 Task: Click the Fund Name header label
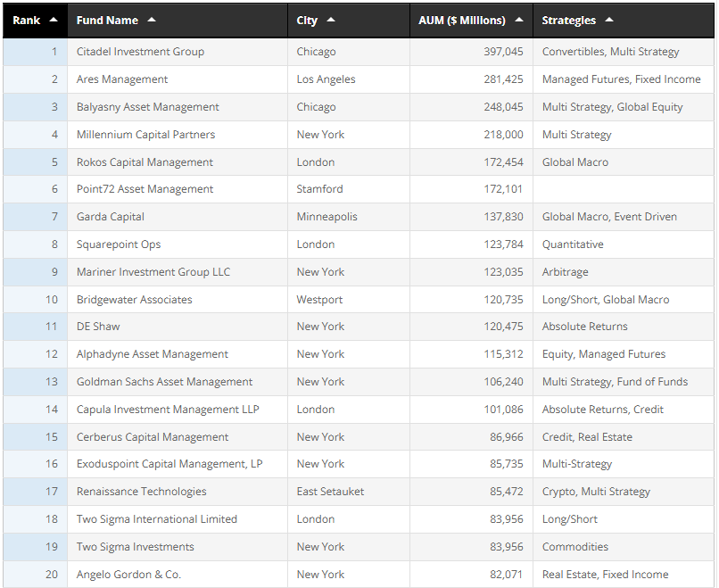(107, 21)
